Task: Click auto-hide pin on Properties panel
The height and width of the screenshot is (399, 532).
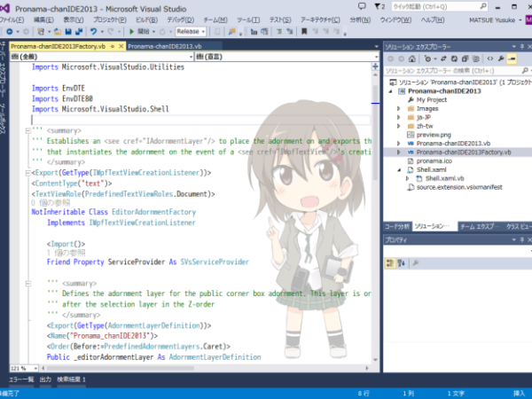Action: tap(522, 240)
